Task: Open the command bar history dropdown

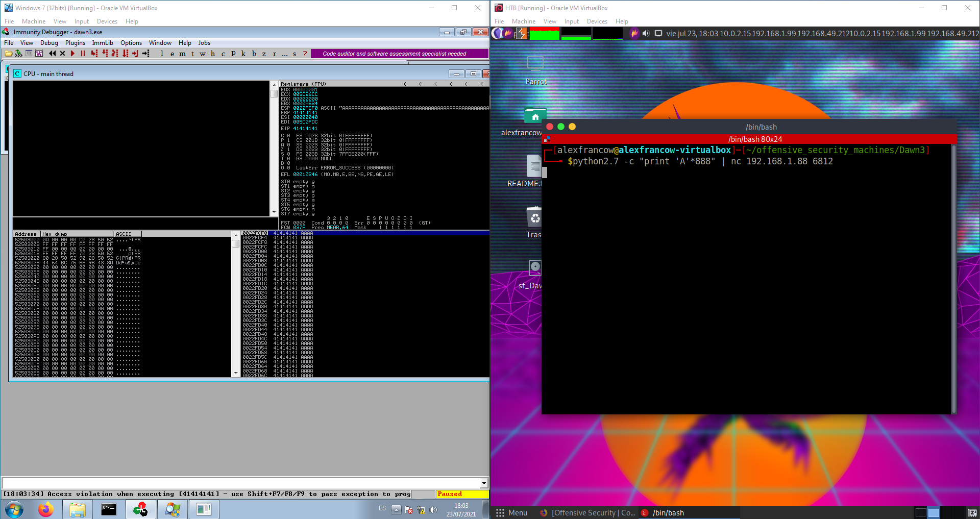Action: (484, 483)
